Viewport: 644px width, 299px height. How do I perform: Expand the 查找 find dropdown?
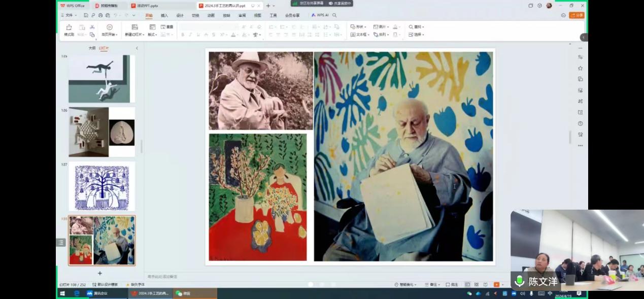tap(416, 27)
